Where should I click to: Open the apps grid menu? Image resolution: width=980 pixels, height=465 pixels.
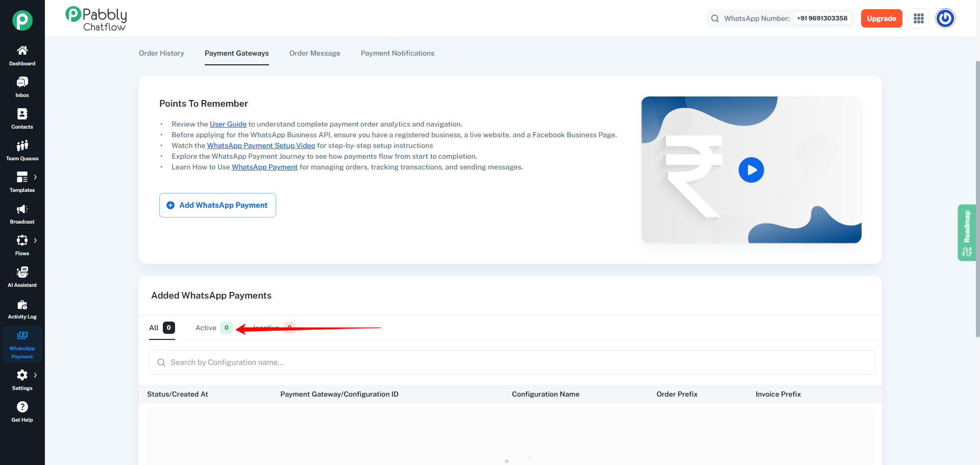(x=919, y=18)
